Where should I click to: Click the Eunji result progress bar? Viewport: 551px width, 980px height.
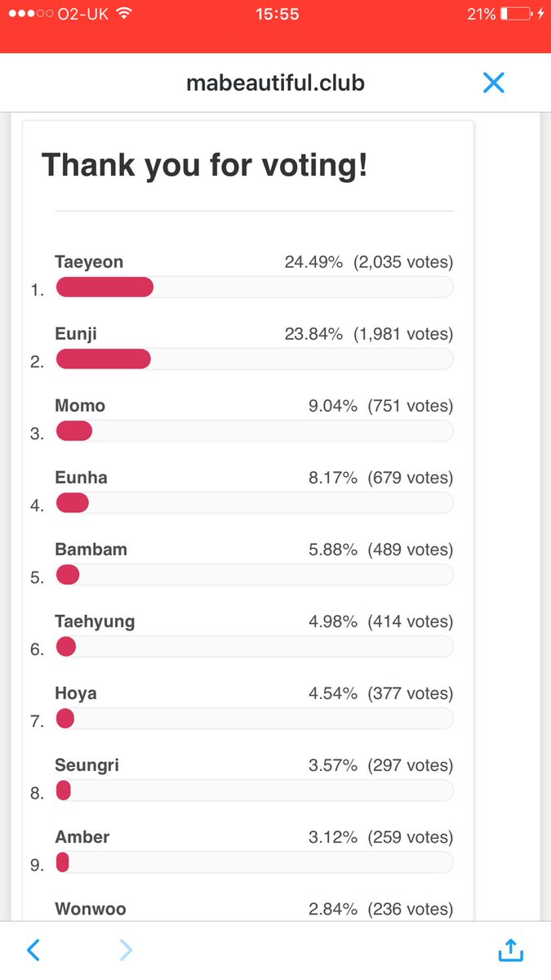point(254,359)
